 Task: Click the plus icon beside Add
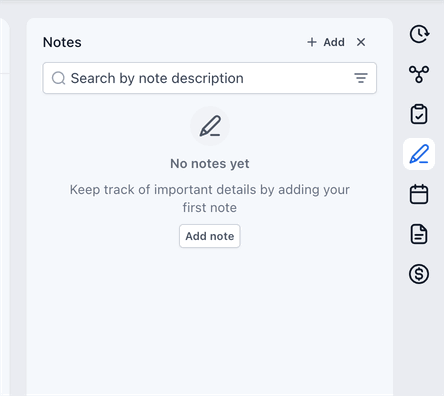pos(312,42)
